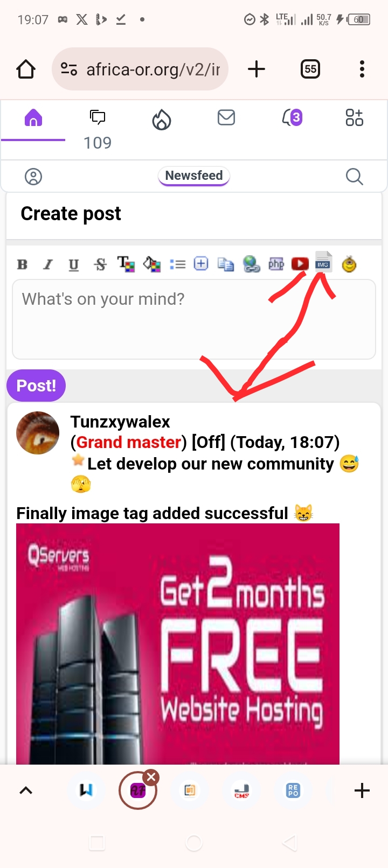Open the mail messages envelope
The image size is (388, 868).
click(x=226, y=117)
